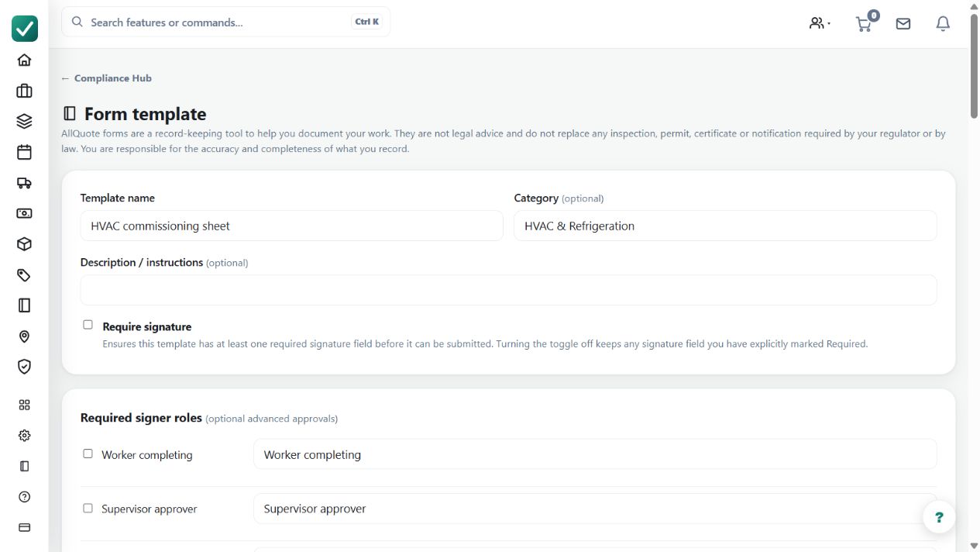Open the shopping cart icon
This screenshot has width=980, height=552.
pos(864,24)
